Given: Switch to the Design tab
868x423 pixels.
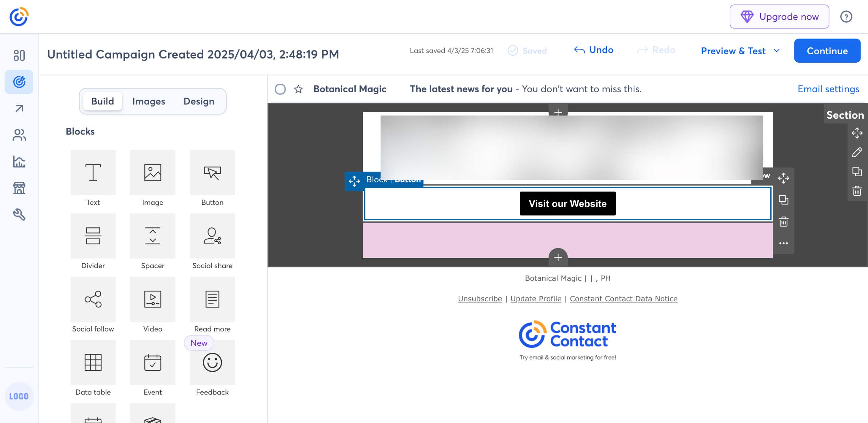Looking at the screenshot, I should click(x=199, y=101).
